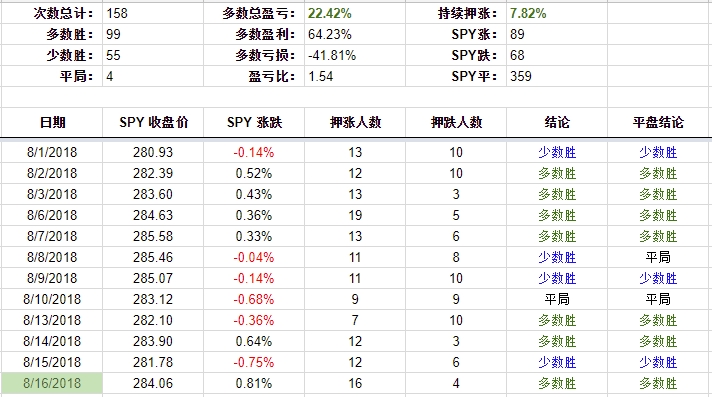Click the -0.68% cell for 8/10/2018
The height and width of the screenshot is (397, 712).
pyautogui.click(x=254, y=299)
